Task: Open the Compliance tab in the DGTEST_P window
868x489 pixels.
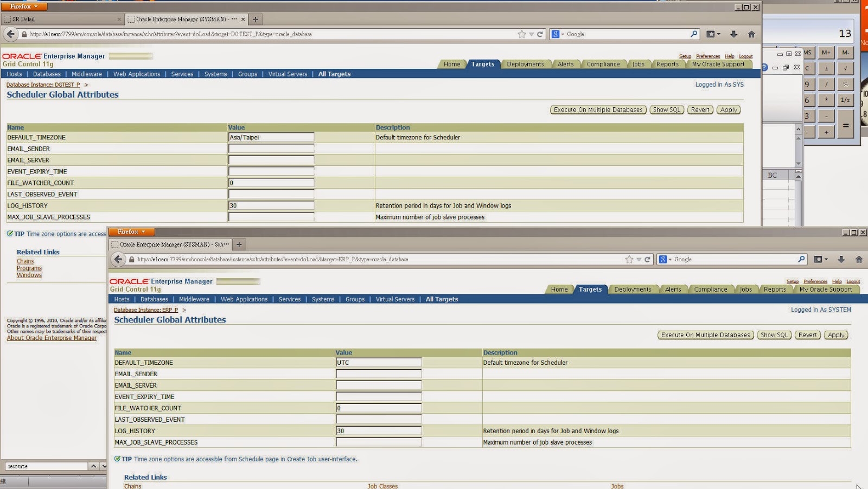Action: click(x=603, y=64)
